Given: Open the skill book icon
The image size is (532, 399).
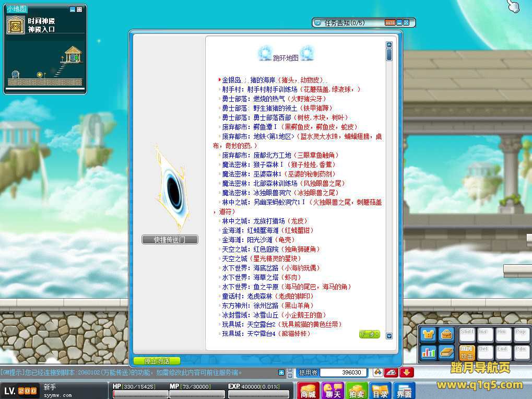Looking at the screenshot, I should [x=446, y=352].
